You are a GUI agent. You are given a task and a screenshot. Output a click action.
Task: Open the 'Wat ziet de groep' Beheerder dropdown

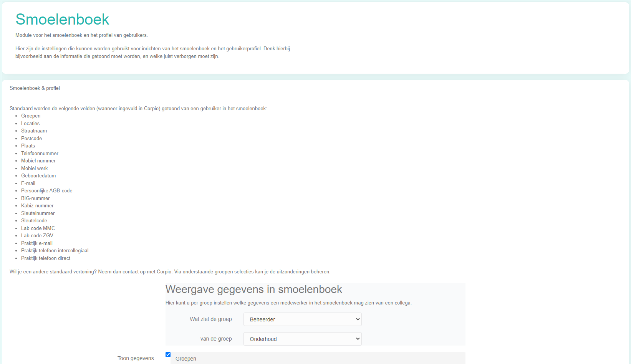pos(302,319)
